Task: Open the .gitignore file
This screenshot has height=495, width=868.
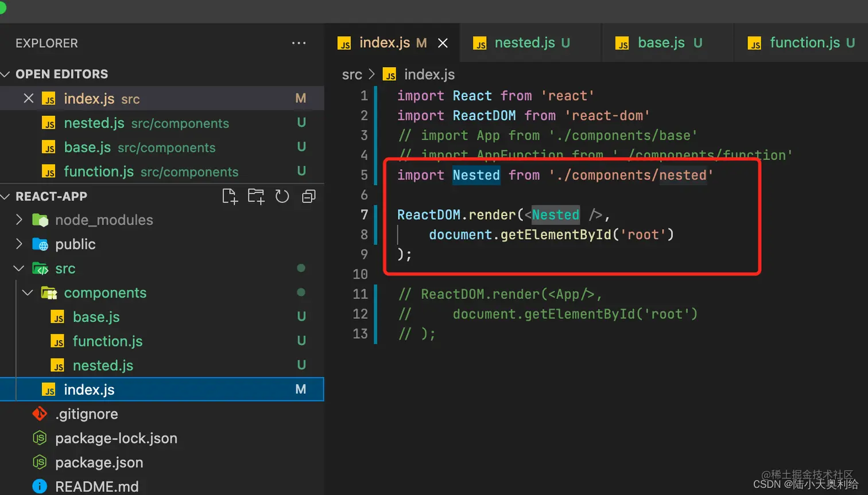Action: [x=162, y=414]
